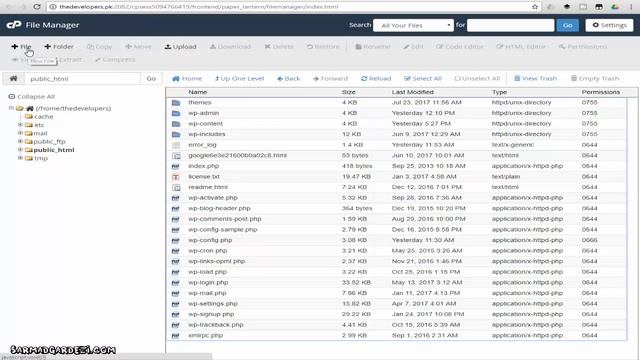Sort by the Permissions column header
The height and width of the screenshot is (360, 640).
pyautogui.click(x=601, y=92)
